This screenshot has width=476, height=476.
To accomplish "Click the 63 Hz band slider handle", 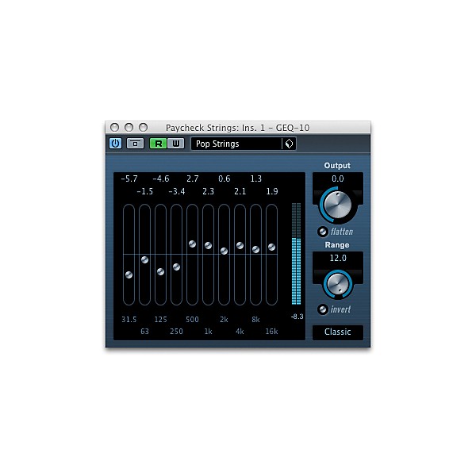I will (145, 260).
